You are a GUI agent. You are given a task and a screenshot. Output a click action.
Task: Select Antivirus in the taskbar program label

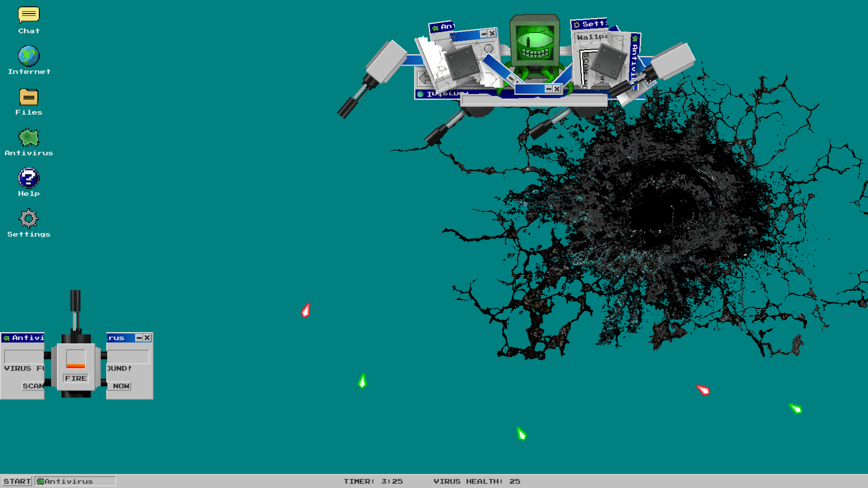pos(75,481)
